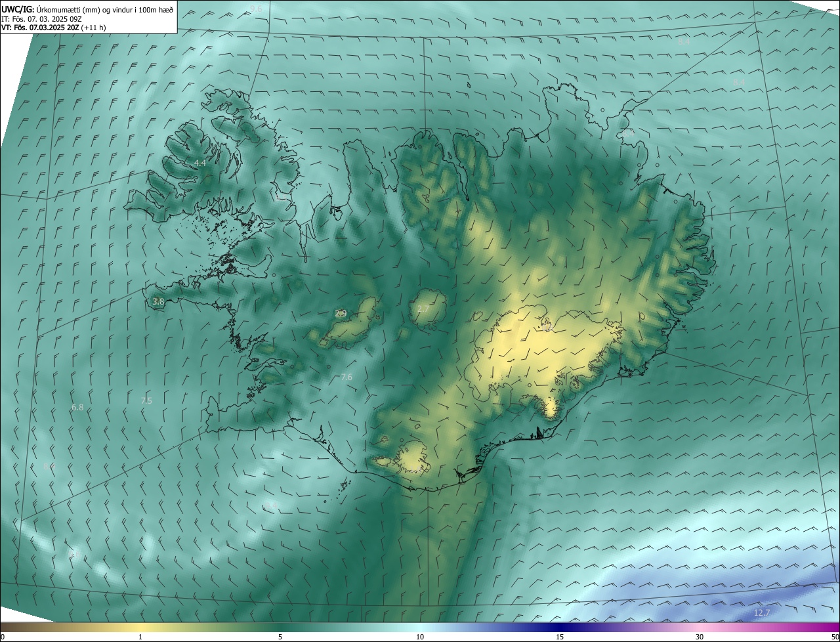The image size is (840, 642).
Task: Click the colour scale tick label '30'
Action: 700,637
